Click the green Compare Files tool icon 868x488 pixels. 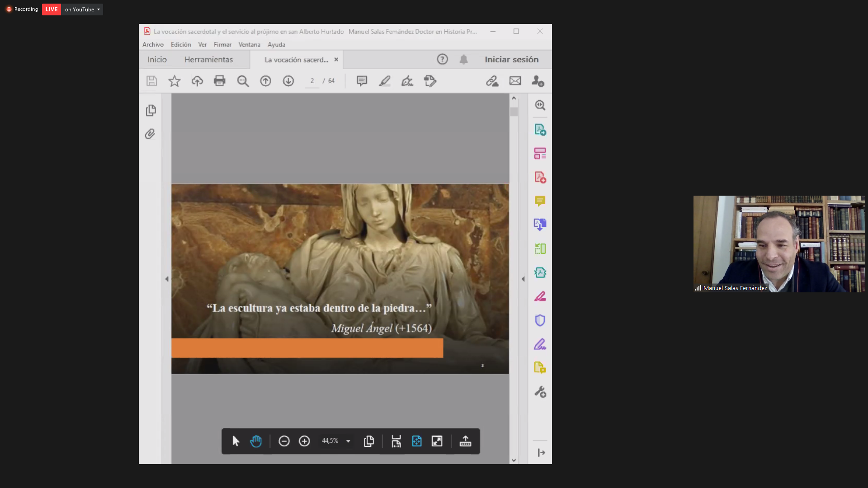540,249
